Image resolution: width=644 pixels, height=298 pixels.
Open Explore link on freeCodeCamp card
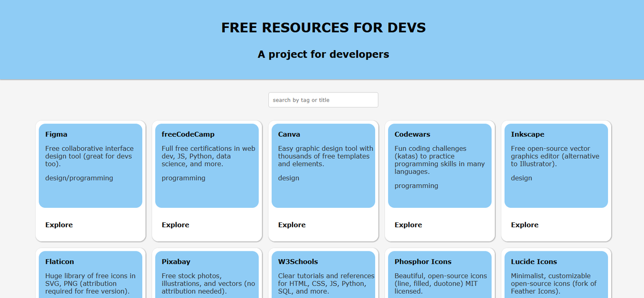175,225
